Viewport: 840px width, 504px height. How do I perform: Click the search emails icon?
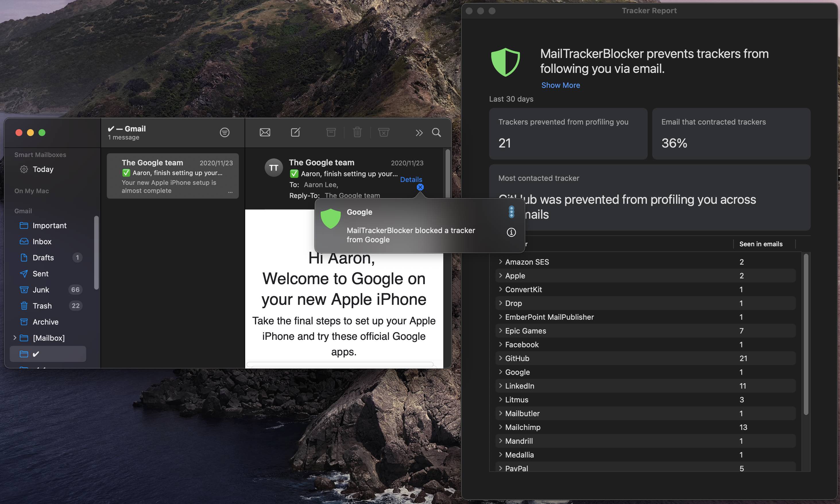[438, 132]
